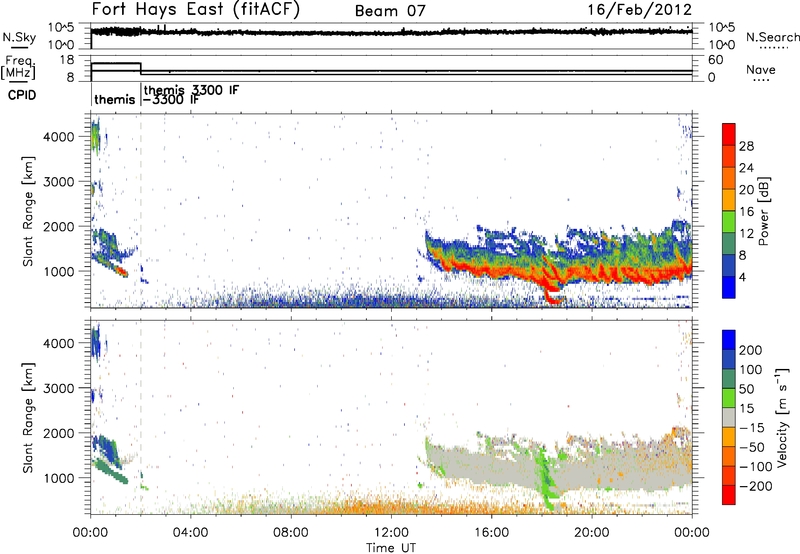
Task: Select "Slant Range [km]" label of power panel
Action: [x=29, y=211]
